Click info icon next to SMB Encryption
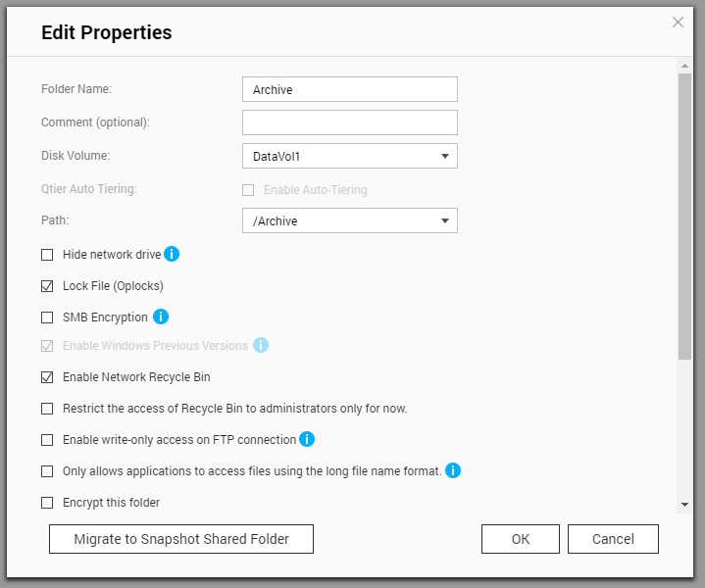The height and width of the screenshot is (588, 705). pos(161,317)
